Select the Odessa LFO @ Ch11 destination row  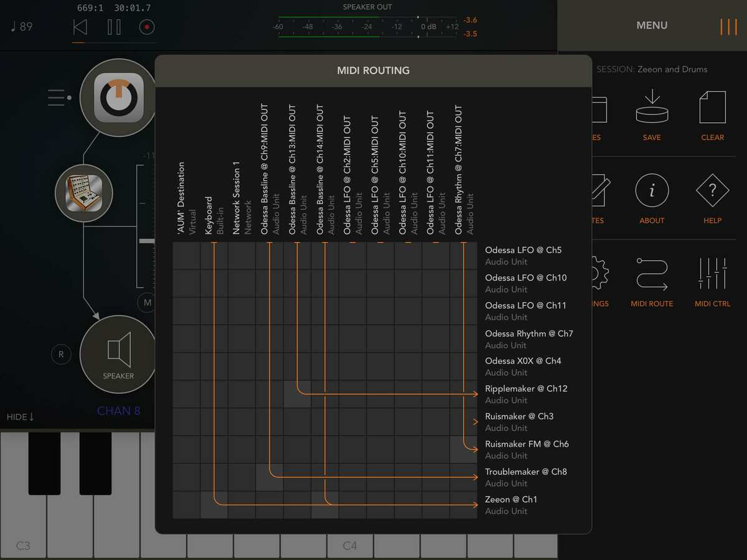[x=526, y=311]
